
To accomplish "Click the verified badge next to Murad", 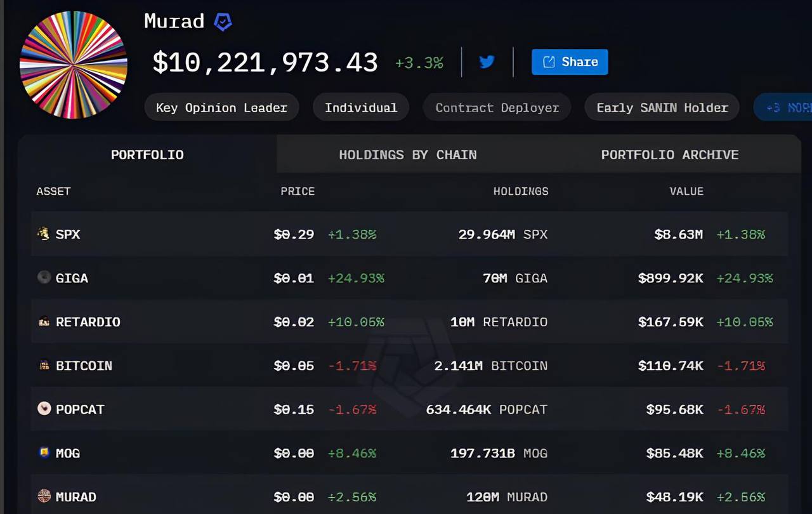I will pyautogui.click(x=223, y=22).
